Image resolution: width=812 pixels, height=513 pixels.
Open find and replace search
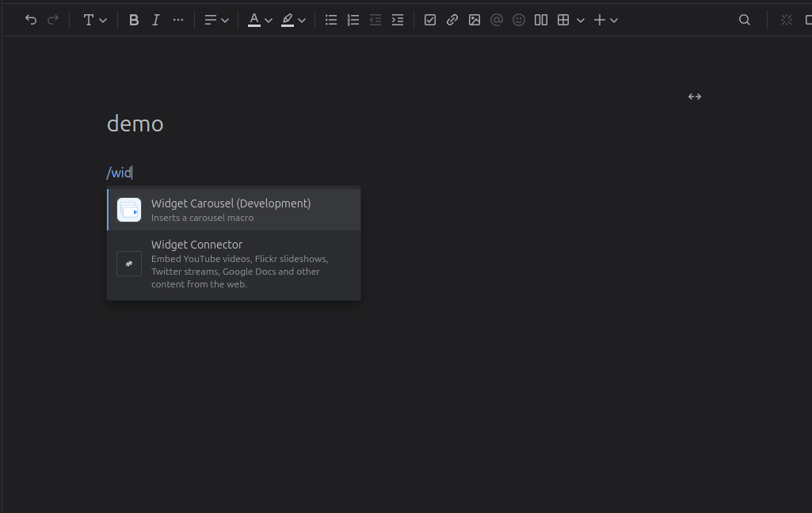pyautogui.click(x=745, y=21)
